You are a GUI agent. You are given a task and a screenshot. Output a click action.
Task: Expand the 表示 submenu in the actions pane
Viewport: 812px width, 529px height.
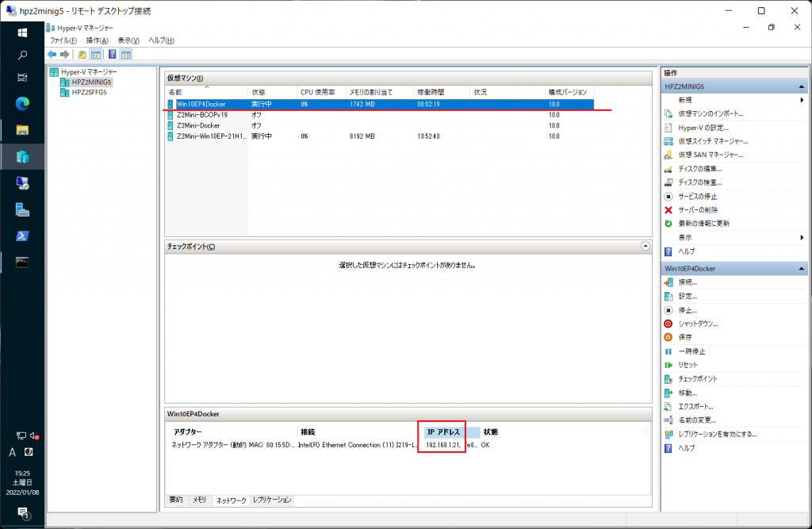tap(802, 237)
